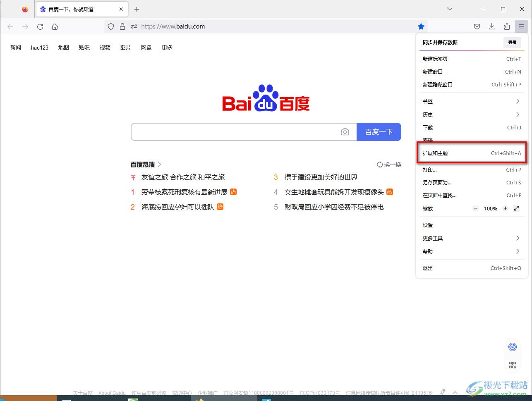This screenshot has width=532, height=401.
Task: Open a new tab with plus button
Action: (x=137, y=9)
